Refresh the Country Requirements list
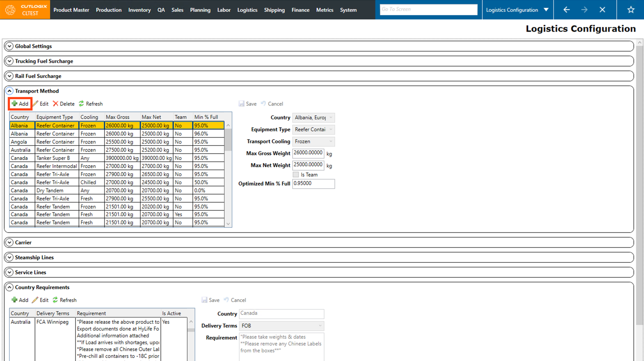This screenshot has height=361, width=644. 64,300
